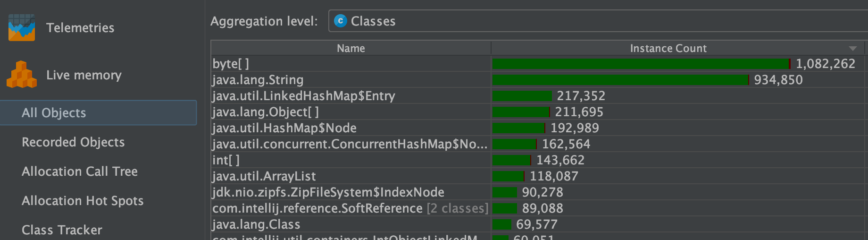This screenshot has width=868, height=240.
Task: Select the jdk.nio.zipfs.ZipFileSystem$IndexNode row
Action: coord(328,192)
